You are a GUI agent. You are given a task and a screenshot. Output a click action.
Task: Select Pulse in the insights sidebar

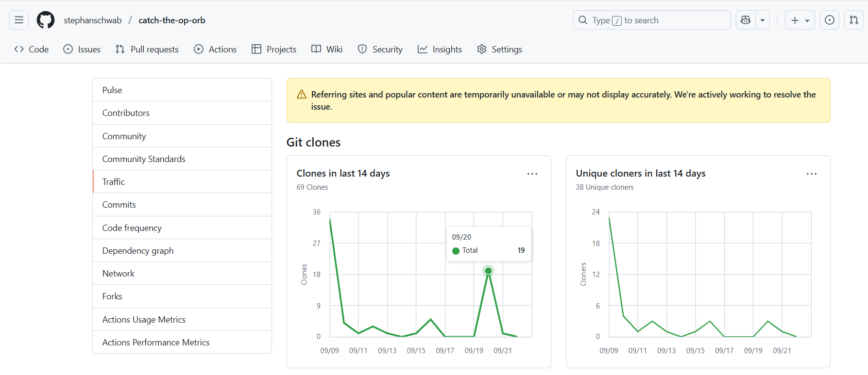click(112, 90)
